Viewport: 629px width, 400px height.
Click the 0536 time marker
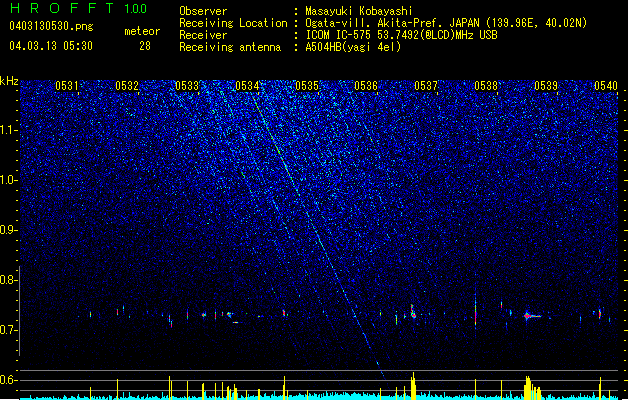tap(366, 86)
